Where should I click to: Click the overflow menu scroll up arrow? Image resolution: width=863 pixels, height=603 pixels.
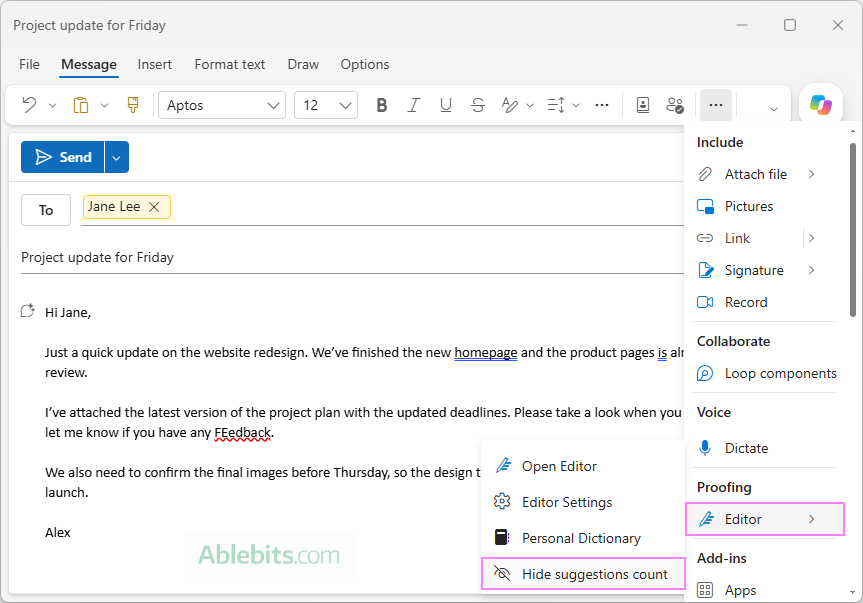853,131
